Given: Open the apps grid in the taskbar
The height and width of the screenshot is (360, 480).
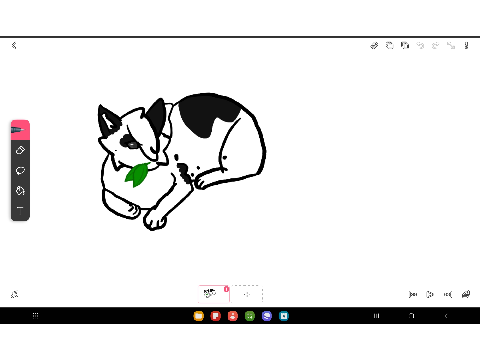Looking at the screenshot, I should (x=35, y=315).
